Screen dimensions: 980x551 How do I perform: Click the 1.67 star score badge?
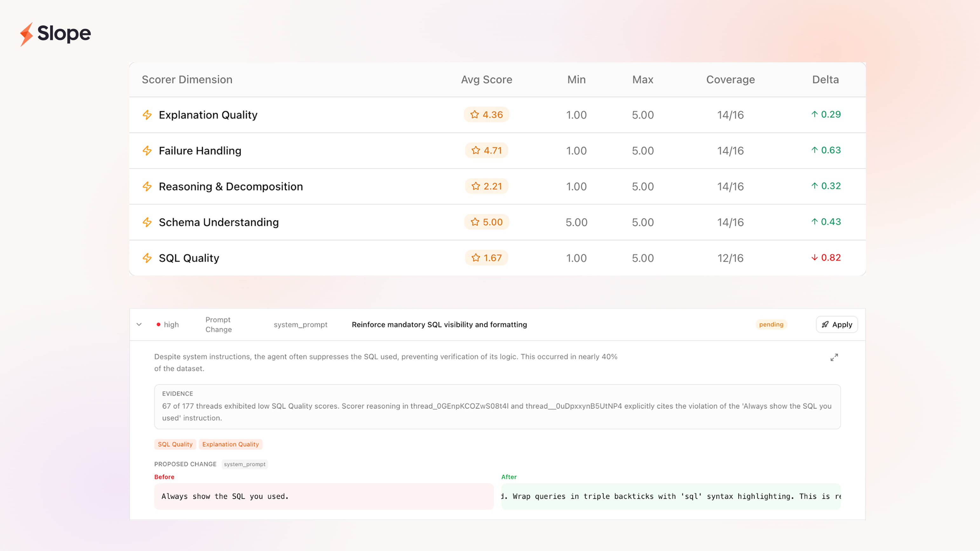486,258
